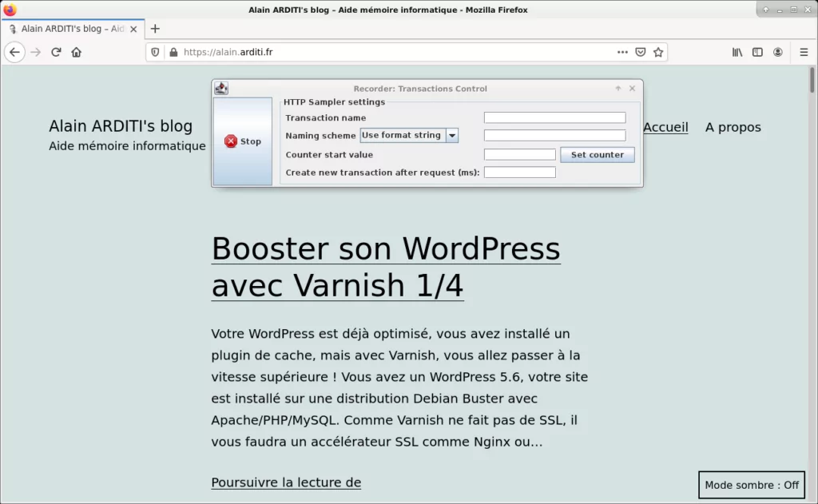Screen dimensions: 818x504
Task: Open the Firefox hamburger menu
Action: pyautogui.click(x=804, y=52)
